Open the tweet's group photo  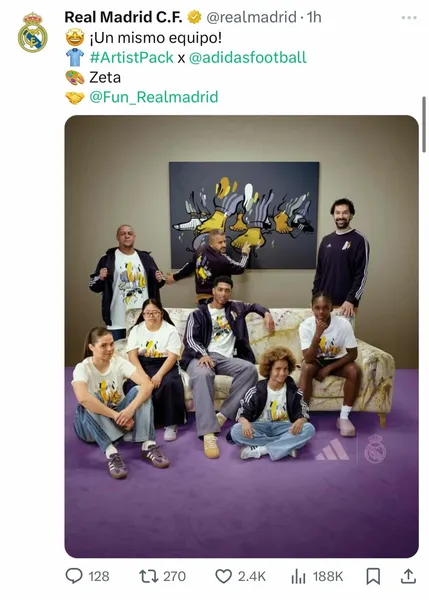tap(241, 336)
